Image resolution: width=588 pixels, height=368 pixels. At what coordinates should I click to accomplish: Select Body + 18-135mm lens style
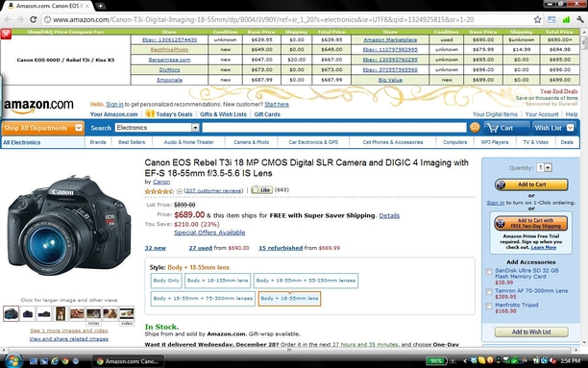[217, 281]
